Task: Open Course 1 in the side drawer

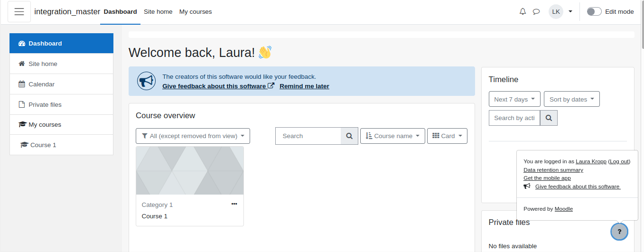Action: pyautogui.click(x=61, y=145)
